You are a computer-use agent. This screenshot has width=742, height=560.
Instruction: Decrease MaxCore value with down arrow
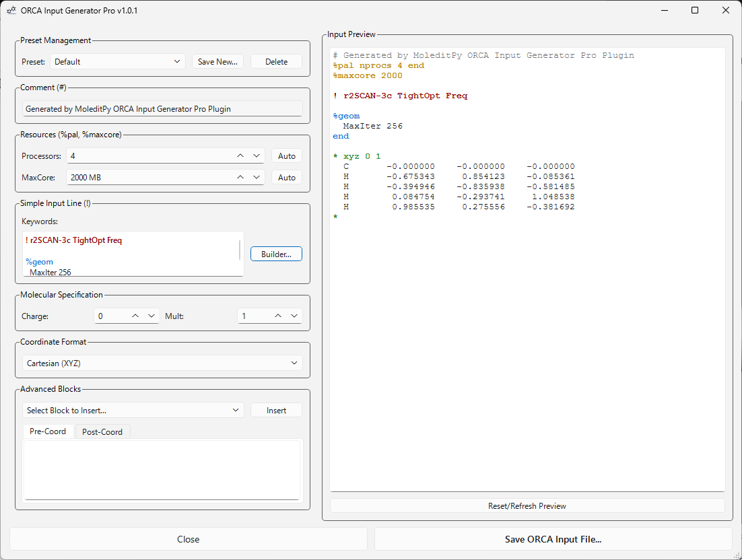click(257, 177)
